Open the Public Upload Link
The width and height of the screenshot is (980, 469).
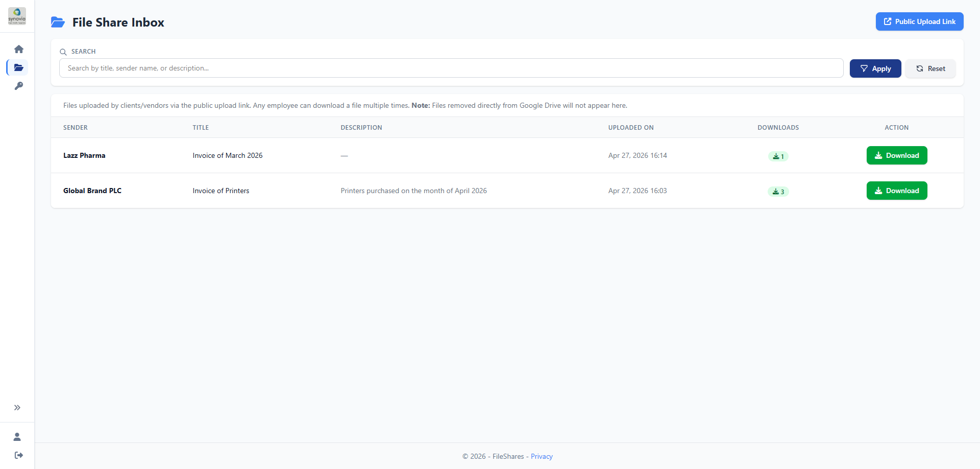coord(920,21)
